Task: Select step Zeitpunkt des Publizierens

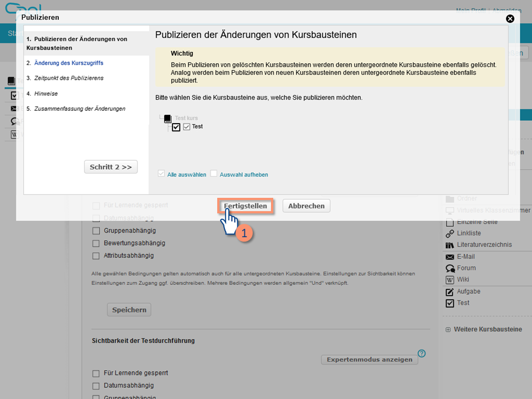Action: [x=69, y=78]
